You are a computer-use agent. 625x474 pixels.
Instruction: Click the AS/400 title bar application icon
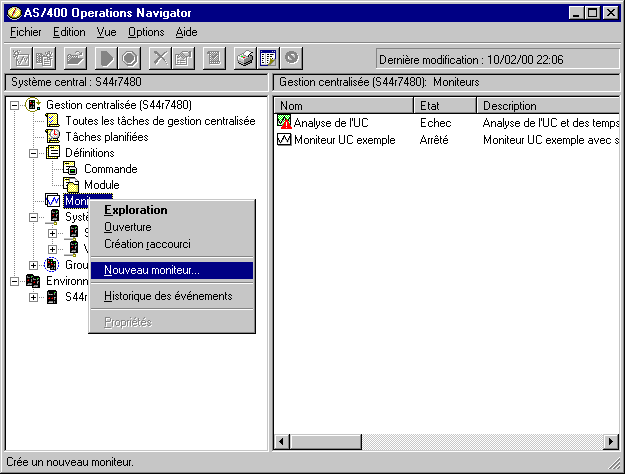click(14, 13)
